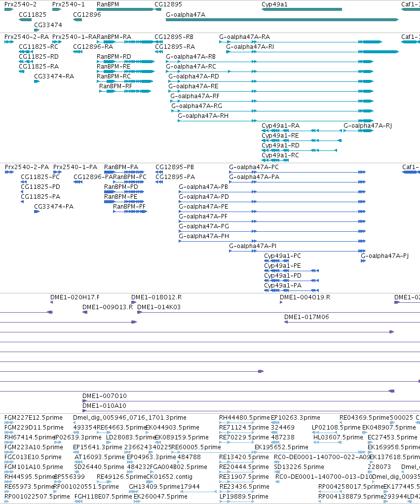The image size is (420, 504).
Task: Click transcript G-oalpha47A-RF label
Action: pyautogui.click(x=195, y=96)
